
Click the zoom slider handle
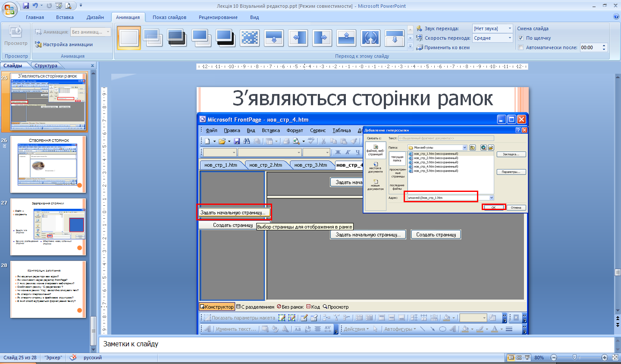tap(574, 358)
